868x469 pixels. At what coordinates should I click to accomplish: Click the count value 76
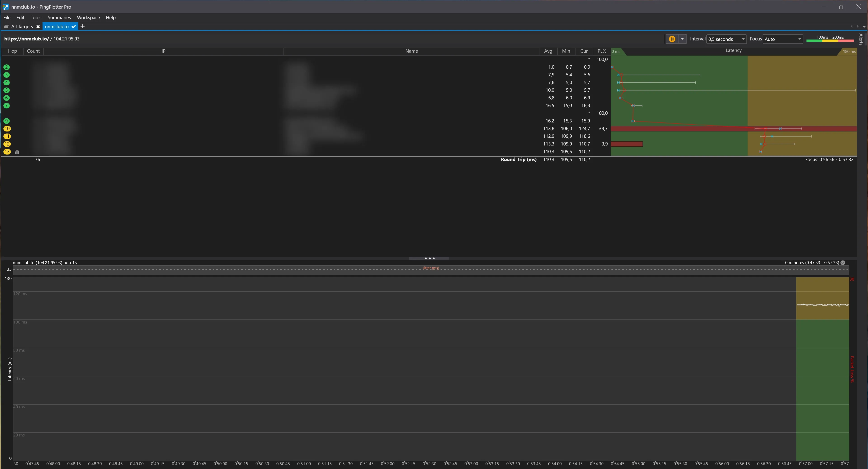pyautogui.click(x=37, y=159)
